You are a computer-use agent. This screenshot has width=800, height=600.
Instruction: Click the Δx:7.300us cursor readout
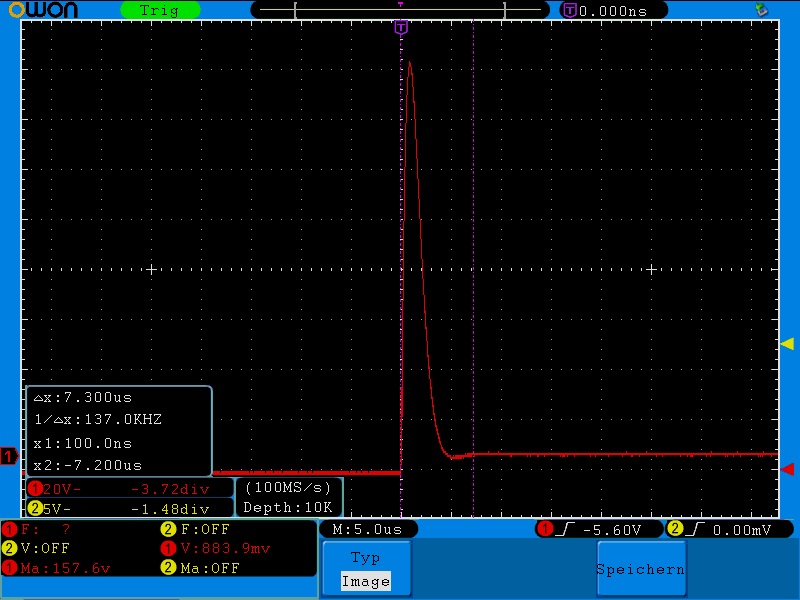click(x=78, y=398)
